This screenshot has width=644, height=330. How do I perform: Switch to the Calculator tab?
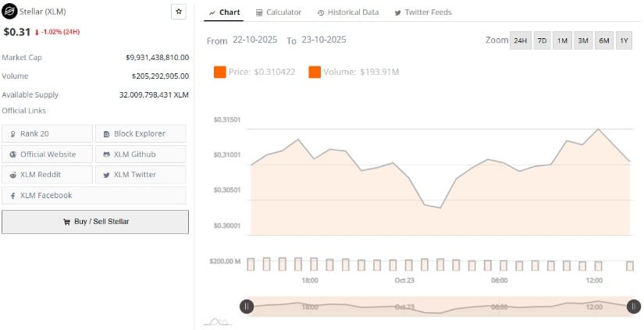(x=279, y=12)
